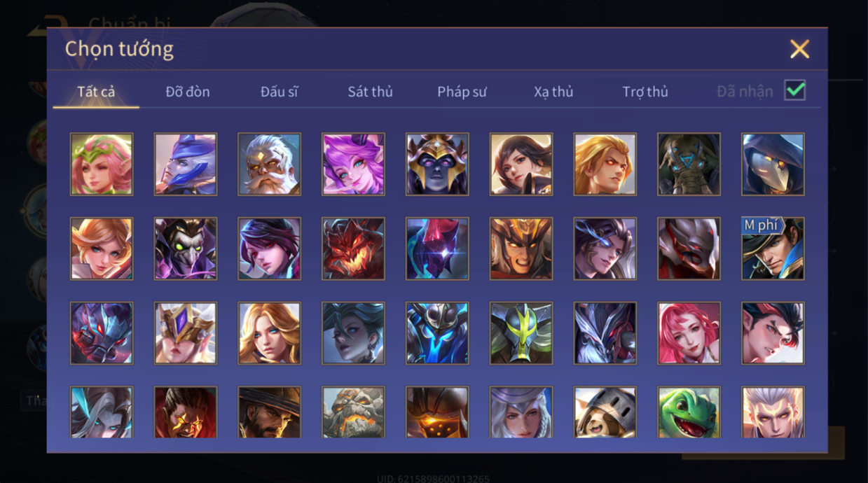
Task: Open the 'Xạ thủ' tab
Action: coord(553,92)
